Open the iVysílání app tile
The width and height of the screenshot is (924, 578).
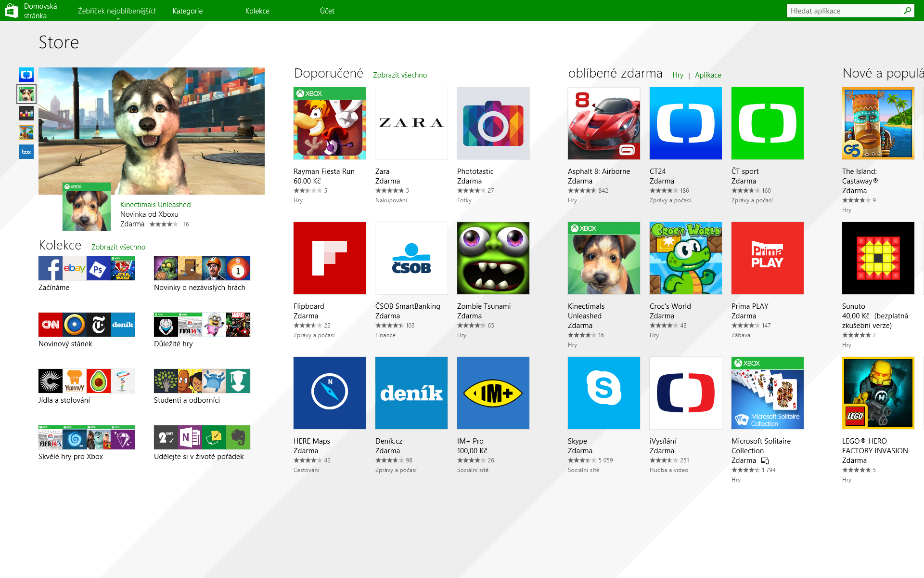tap(686, 393)
